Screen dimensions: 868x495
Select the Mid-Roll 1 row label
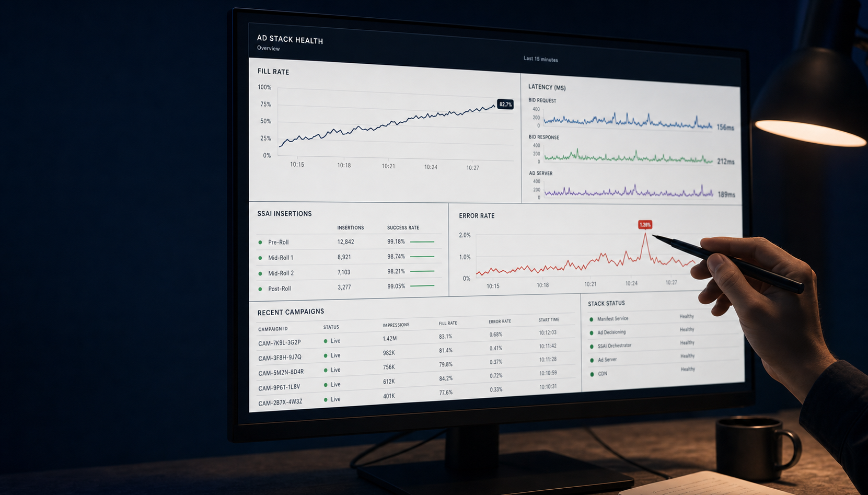[281, 258]
